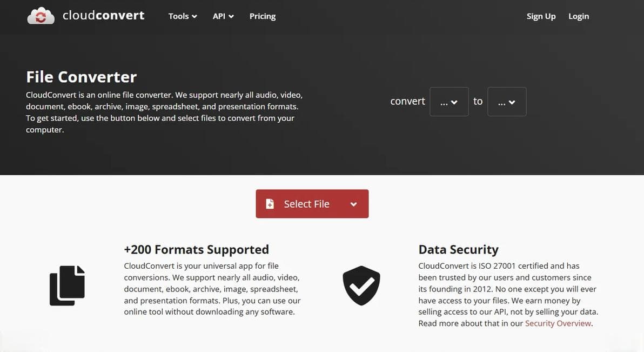
Task: Click the Sign Up link
Action: pos(541,16)
